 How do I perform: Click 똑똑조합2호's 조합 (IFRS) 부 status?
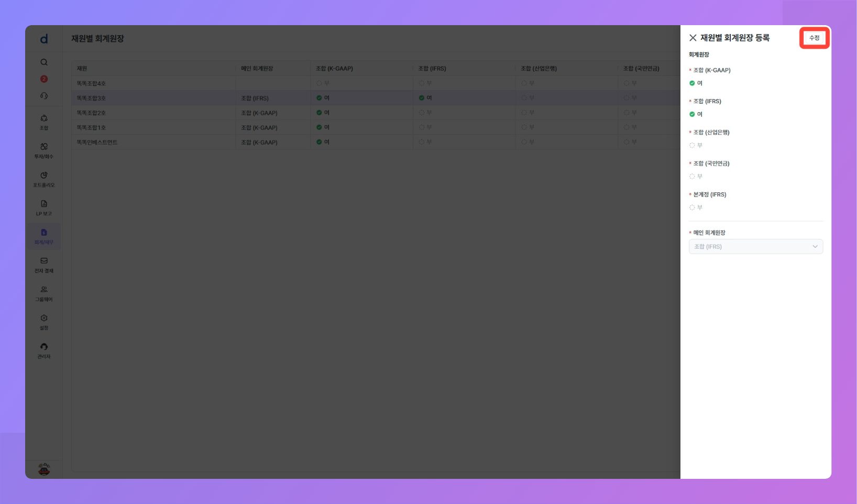click(425, 113)
